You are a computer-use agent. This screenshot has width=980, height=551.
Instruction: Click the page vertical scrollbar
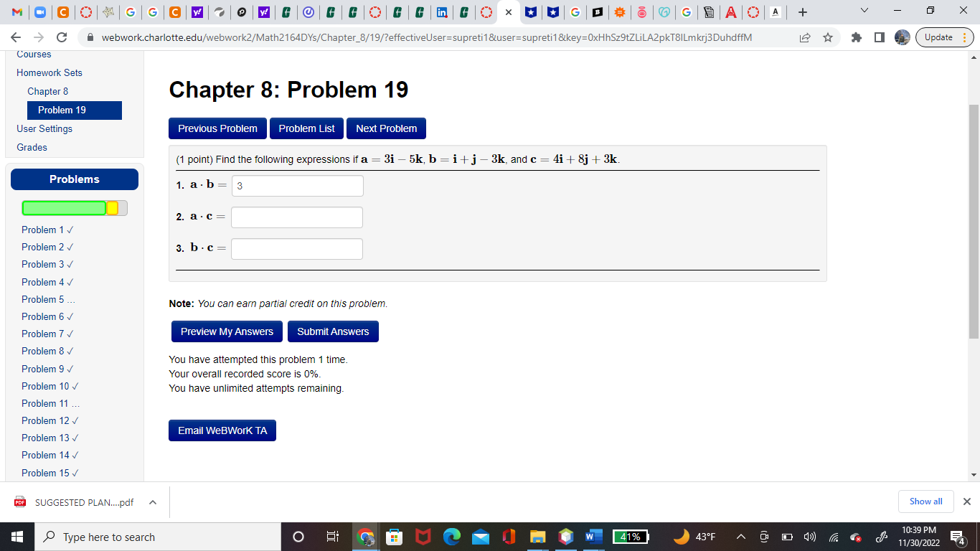(x=974, y=221)
